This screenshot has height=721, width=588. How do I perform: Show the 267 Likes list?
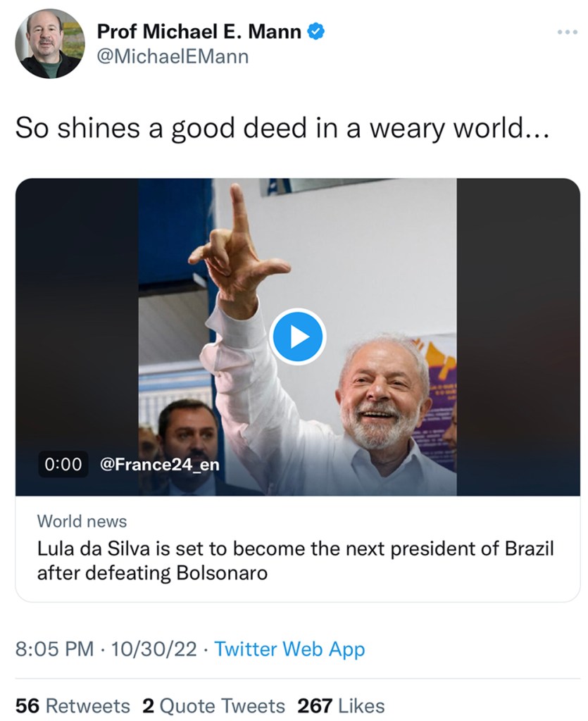tap(341, 706)
